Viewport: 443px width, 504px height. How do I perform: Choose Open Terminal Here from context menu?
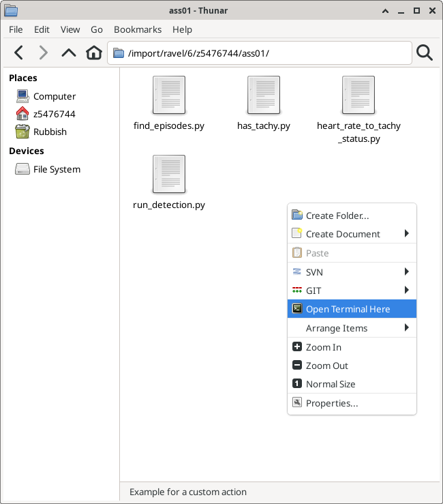[x=352, y=309]
